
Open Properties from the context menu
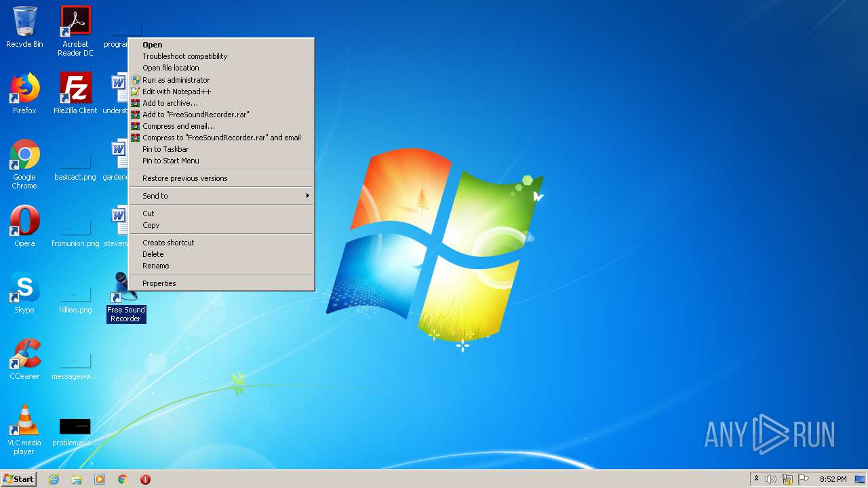[221, 283]
